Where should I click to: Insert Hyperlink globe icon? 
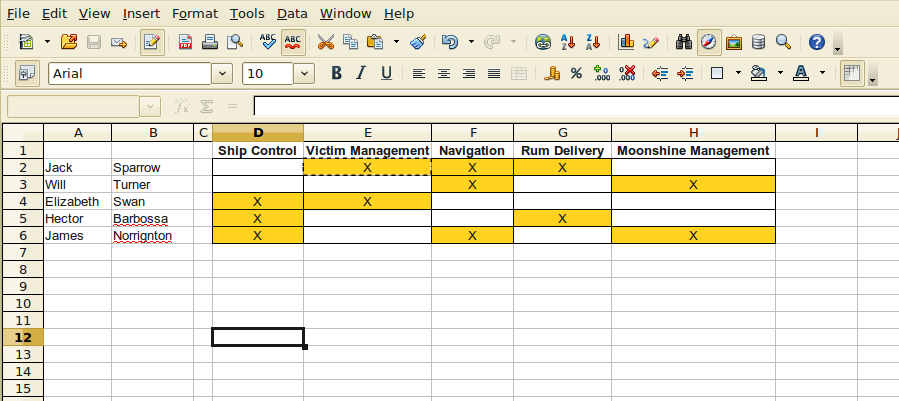point(542,42)
